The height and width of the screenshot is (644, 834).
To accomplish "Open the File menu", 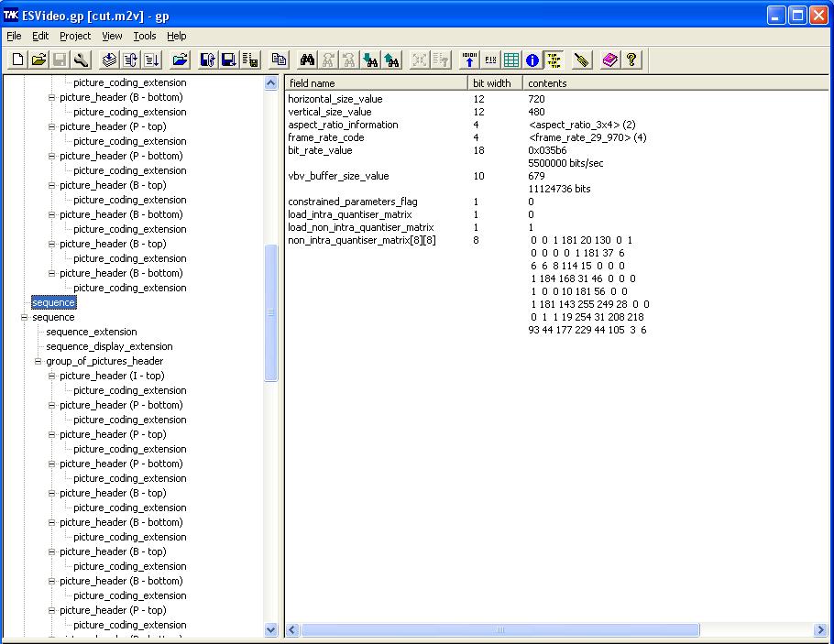I will point(14,36).
